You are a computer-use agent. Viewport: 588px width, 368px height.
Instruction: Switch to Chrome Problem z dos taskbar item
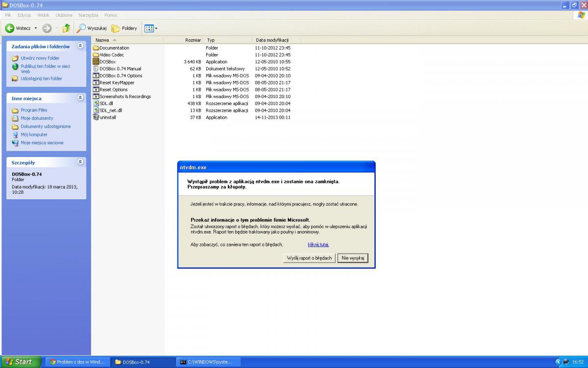pos(77,362)
